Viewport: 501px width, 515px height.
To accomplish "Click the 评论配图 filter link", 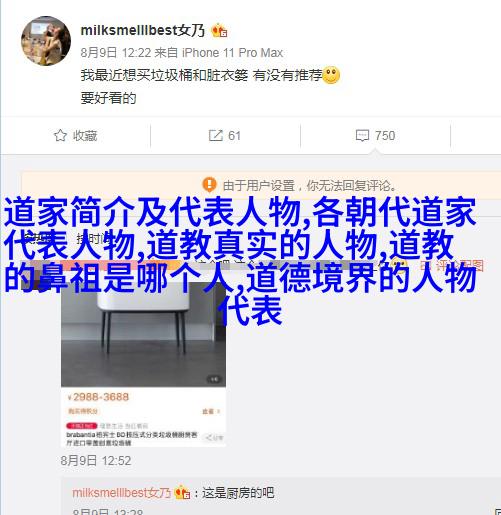I will coord(451,266).
